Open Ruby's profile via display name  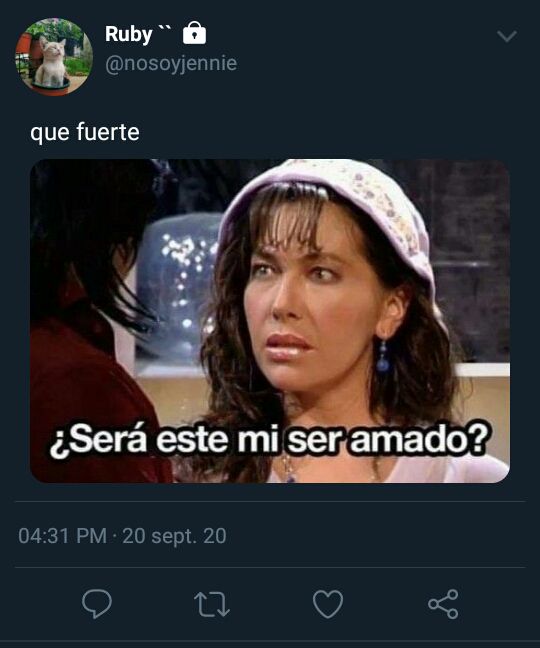click(x=128, y=33)
